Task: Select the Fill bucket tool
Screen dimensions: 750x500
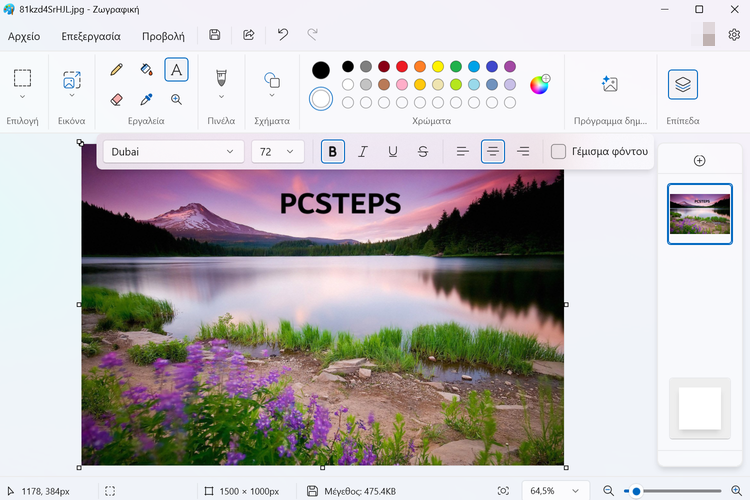Action: (x=146, y=70)
